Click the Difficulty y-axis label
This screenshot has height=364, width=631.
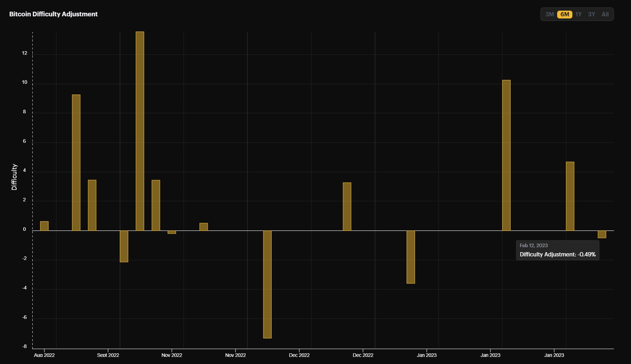[x=14, y=177]
